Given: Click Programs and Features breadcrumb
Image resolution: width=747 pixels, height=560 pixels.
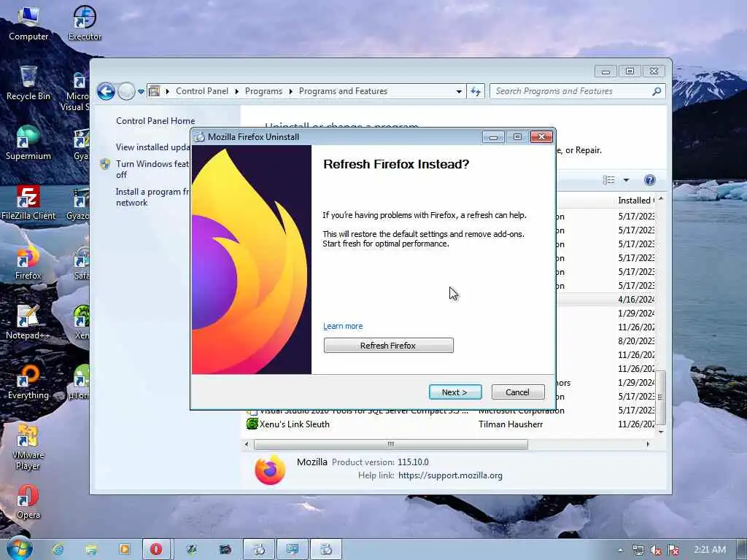Looking at the screenshot, I should click(343, 91).
